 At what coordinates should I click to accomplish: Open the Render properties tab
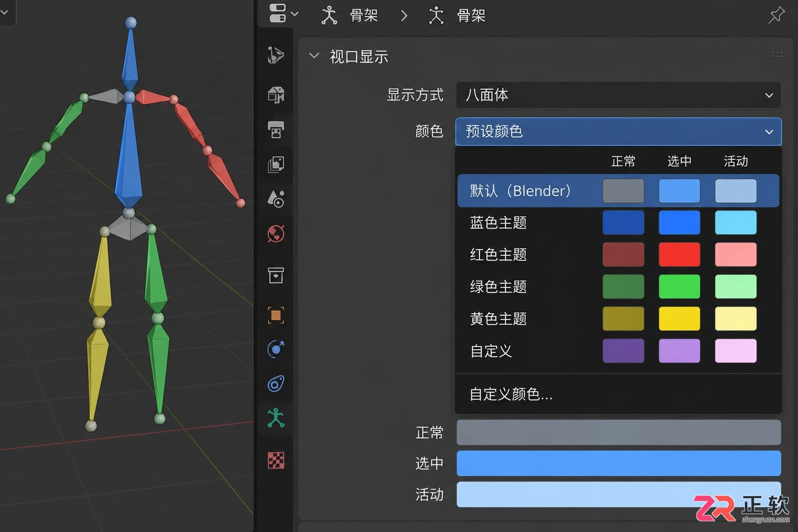[x=275, y=95]
